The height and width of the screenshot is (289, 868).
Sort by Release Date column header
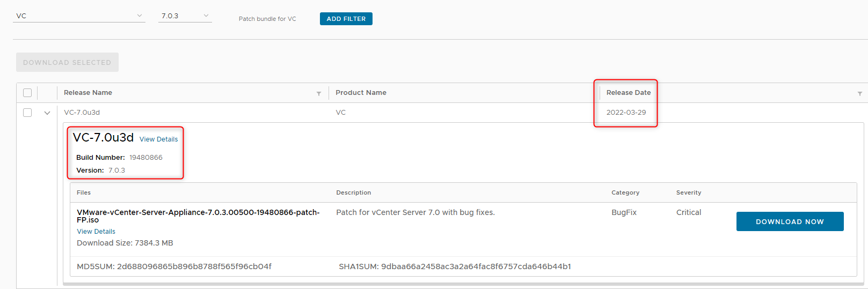click(629, 93)
